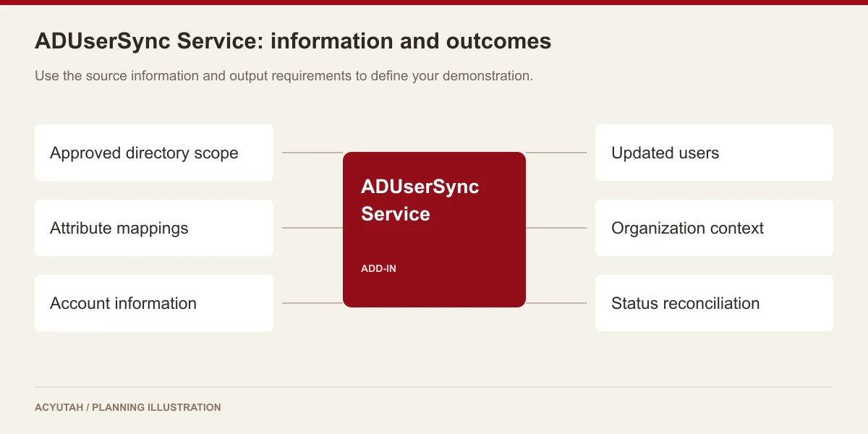Viewport: 868px width, 434px height.
Task: Click the Organization context card
Action: 714,228
